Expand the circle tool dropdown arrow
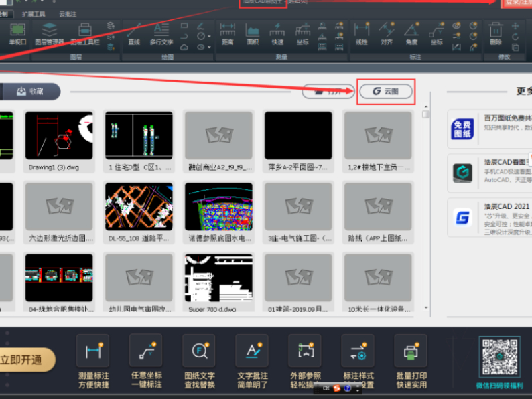The image size is (532, 399). (209, 37)
